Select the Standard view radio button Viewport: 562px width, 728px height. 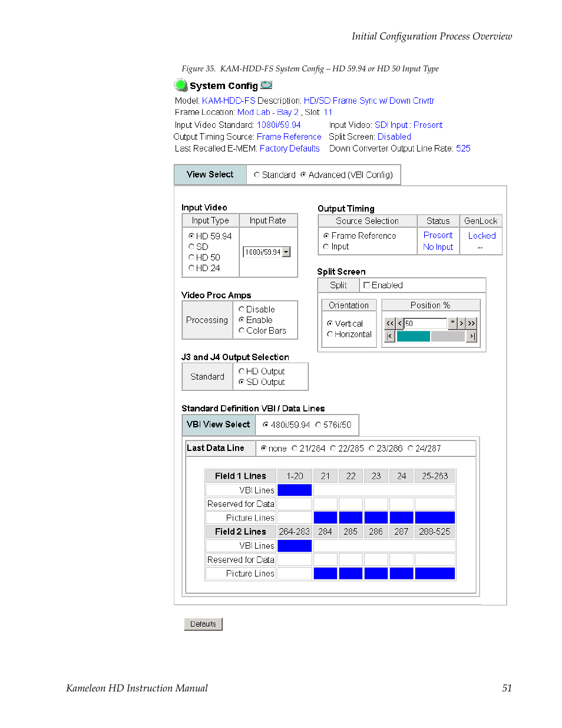pyautogui.click(x=257, y=174)
